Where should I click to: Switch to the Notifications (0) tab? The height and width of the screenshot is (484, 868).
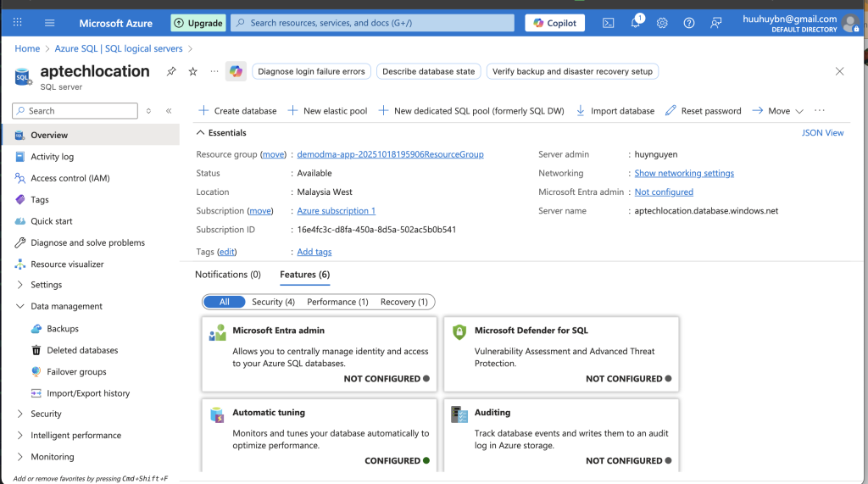pyautogui.click(x=228, y=275)
